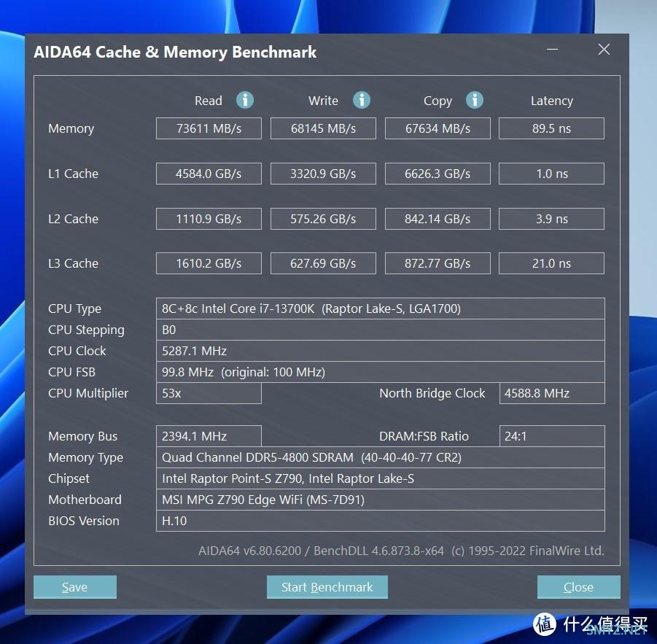Click Memory Type DDR5-4800 SDRAM field
The height and width of the screenshot is (644, 657).
381,457
